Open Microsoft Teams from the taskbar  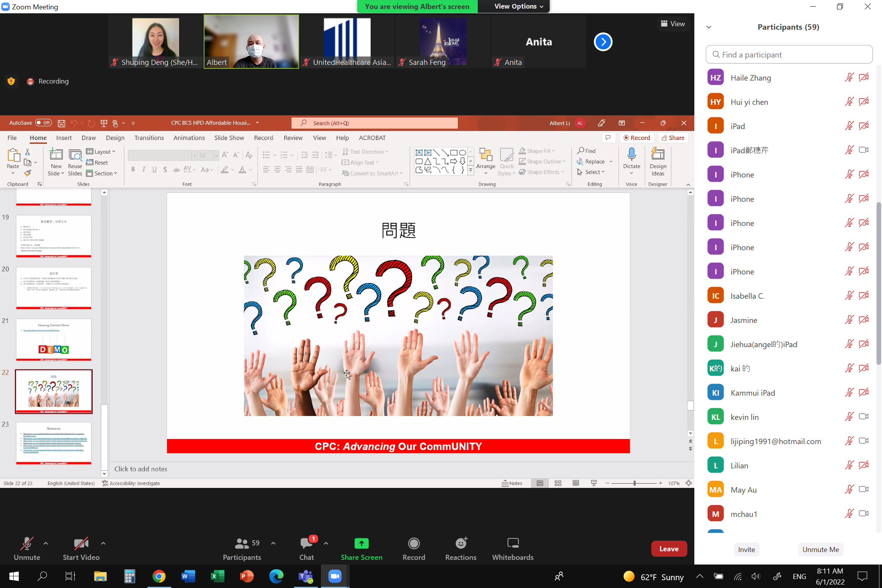tap(305, 576)
